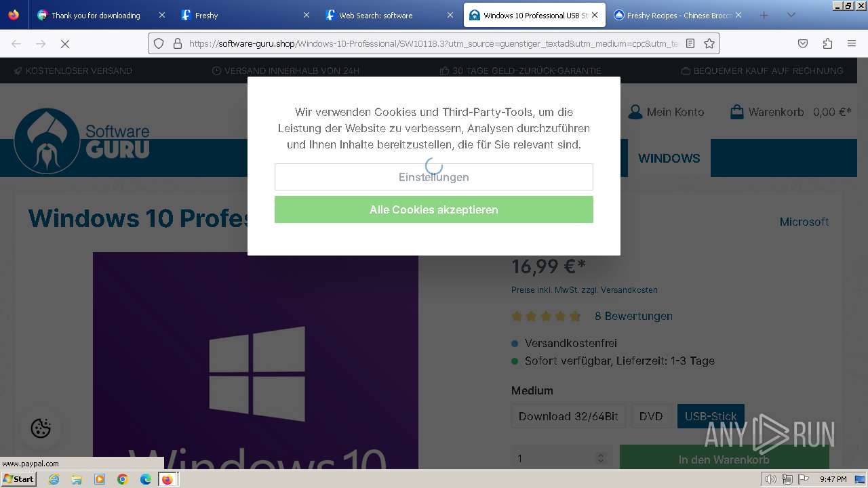
Task: Toggle reader view icon
Action: [x=690, y=43]
